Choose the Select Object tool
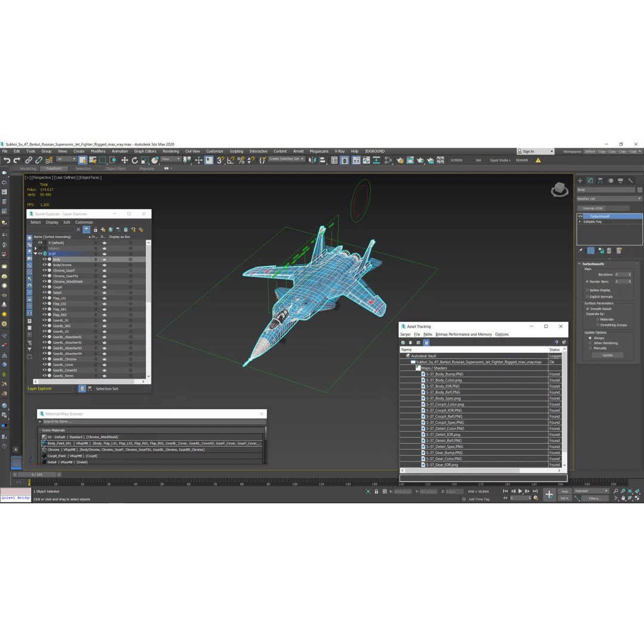Image resolution: width=644 pixels, height=644 pixels. [x=82, y=160]
